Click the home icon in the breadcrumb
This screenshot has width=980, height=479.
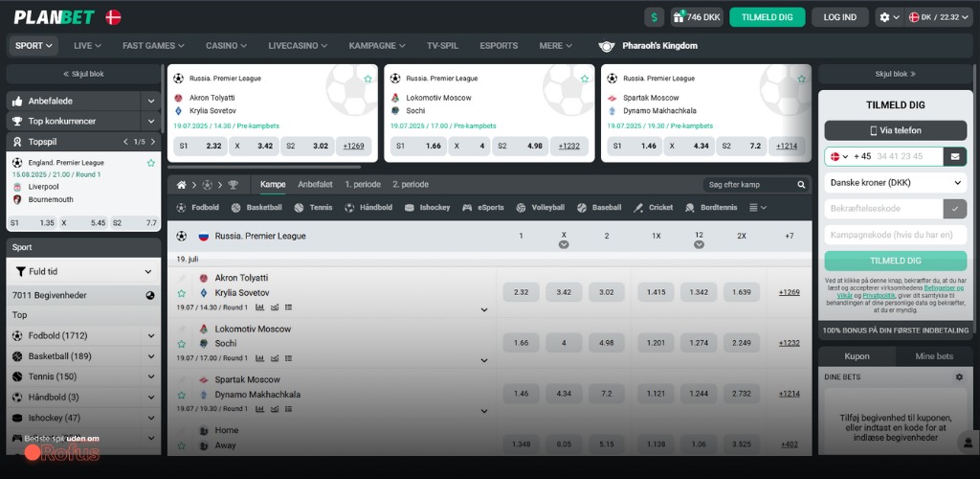pos(181,185)
